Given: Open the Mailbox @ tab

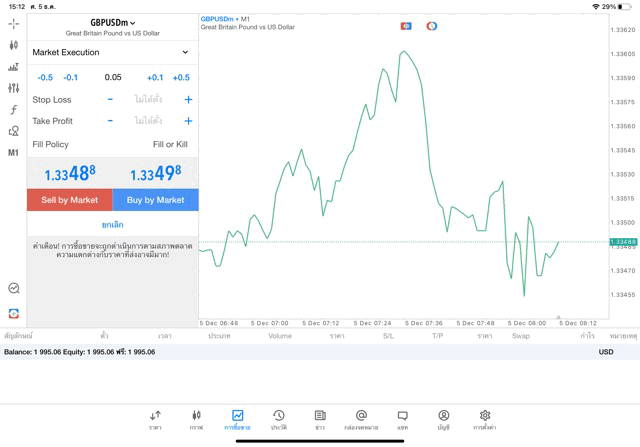Looking at the screenshot, I should [361, 420].
